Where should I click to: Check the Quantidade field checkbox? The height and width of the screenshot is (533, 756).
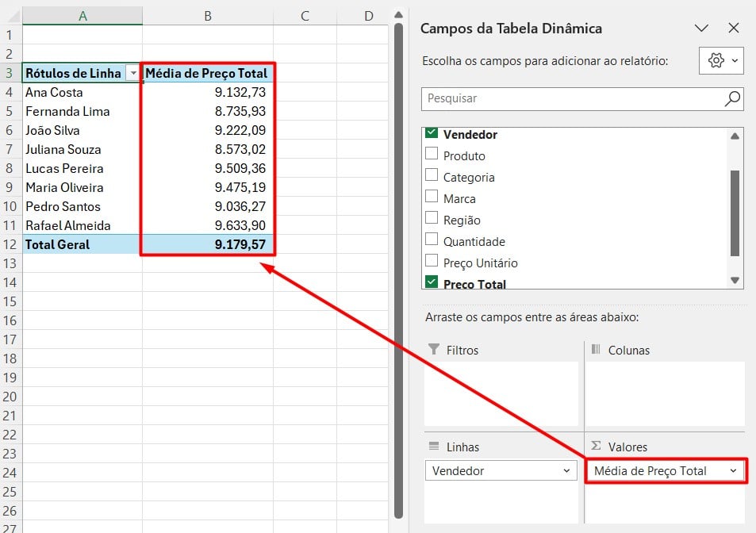(432, 240)
